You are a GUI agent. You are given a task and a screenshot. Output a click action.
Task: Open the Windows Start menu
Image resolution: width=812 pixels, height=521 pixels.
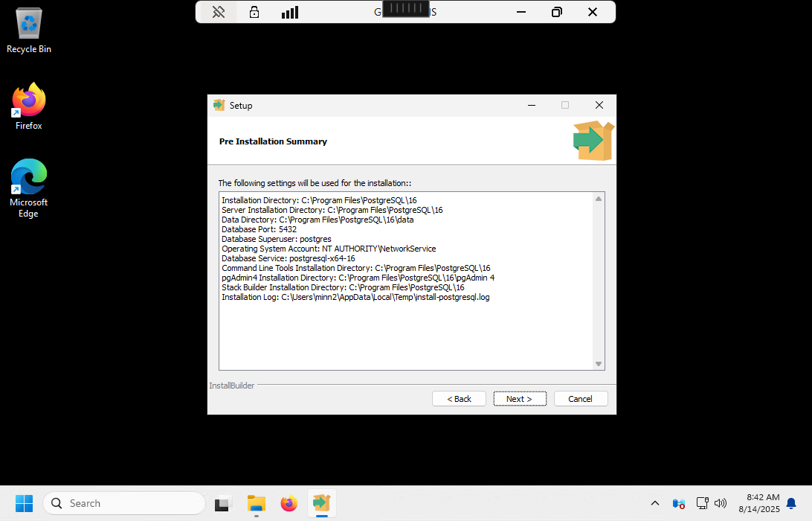click(x=24, y=503)
